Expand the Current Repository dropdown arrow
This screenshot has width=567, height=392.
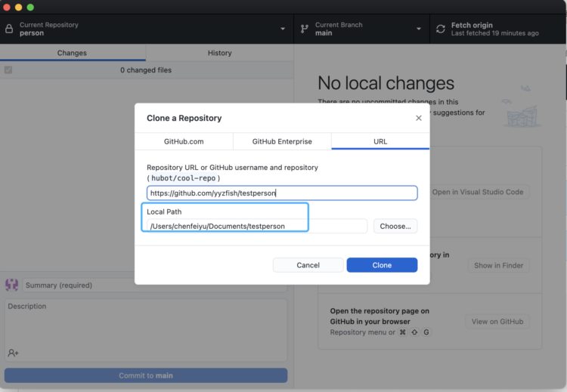283,29
